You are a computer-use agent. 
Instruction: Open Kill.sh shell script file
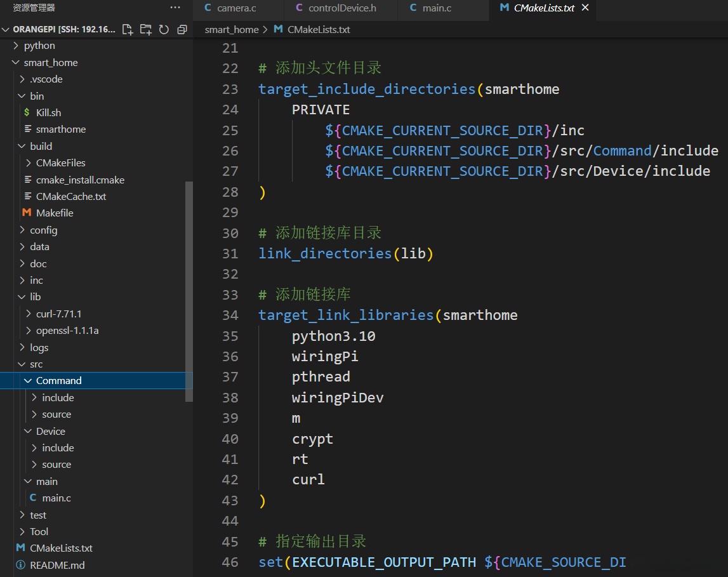48,112
